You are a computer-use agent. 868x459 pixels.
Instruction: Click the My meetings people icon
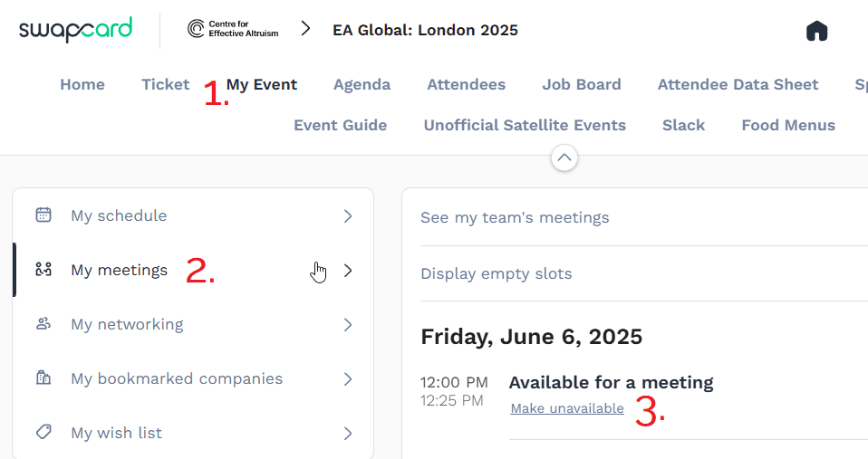point(43,270)
